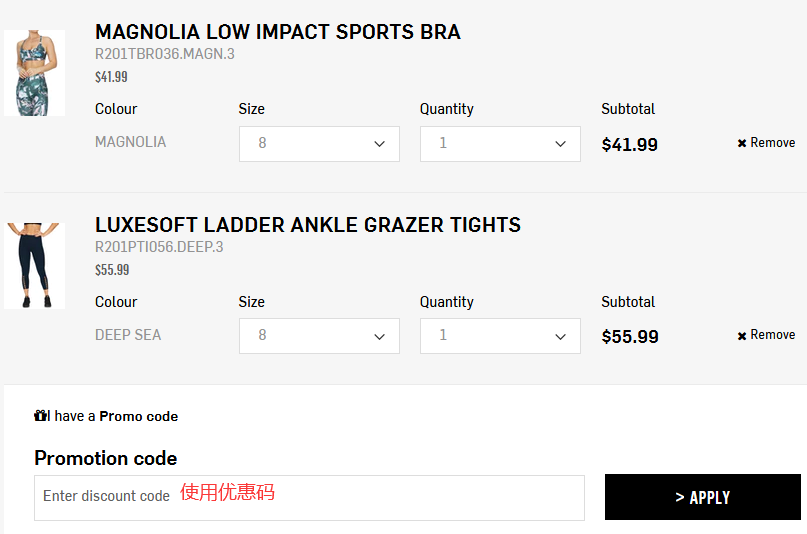Select SKU text R201TBR036.MAGN.3

164,54
